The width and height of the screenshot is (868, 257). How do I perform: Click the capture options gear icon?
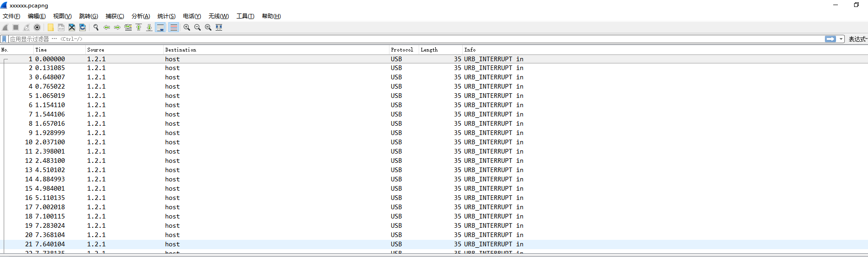tap(37, 27)
